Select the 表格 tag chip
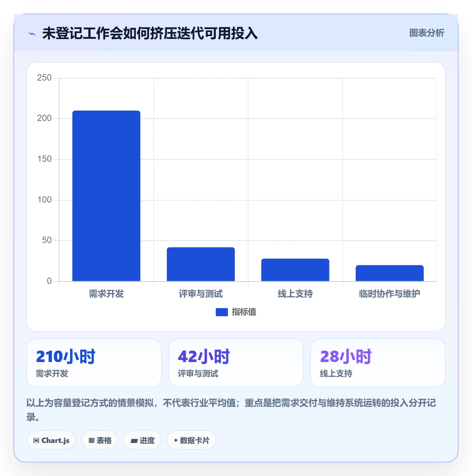Screen dimensions: 472x476 pyautogui.click(x=100, y=440)
